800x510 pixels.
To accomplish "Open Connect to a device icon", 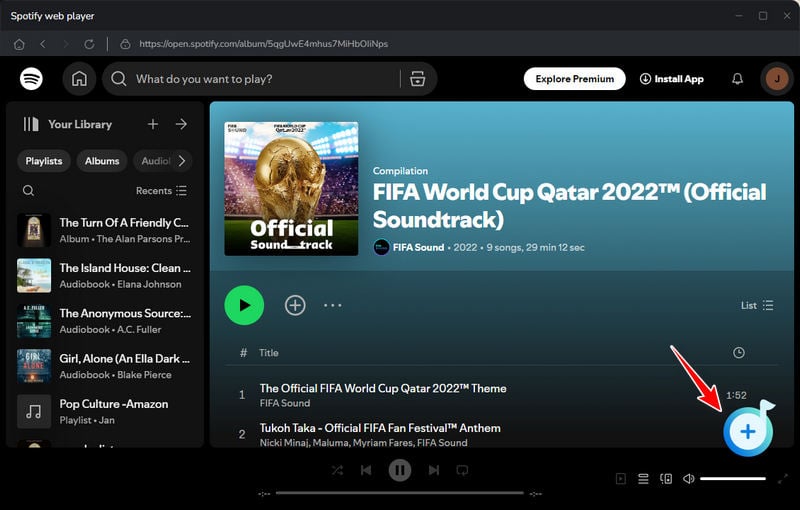I will [x=666, y=478].
